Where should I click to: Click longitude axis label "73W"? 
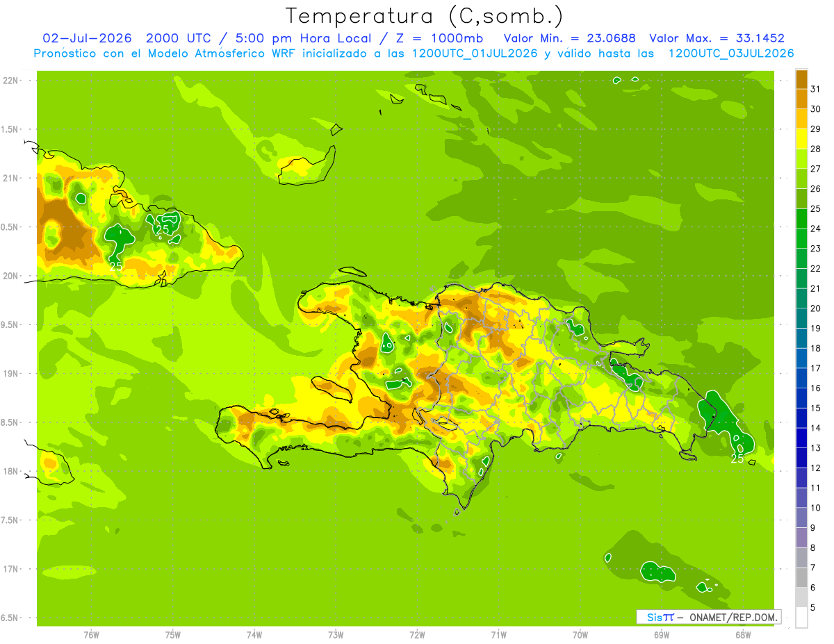[x=336, y=635]
